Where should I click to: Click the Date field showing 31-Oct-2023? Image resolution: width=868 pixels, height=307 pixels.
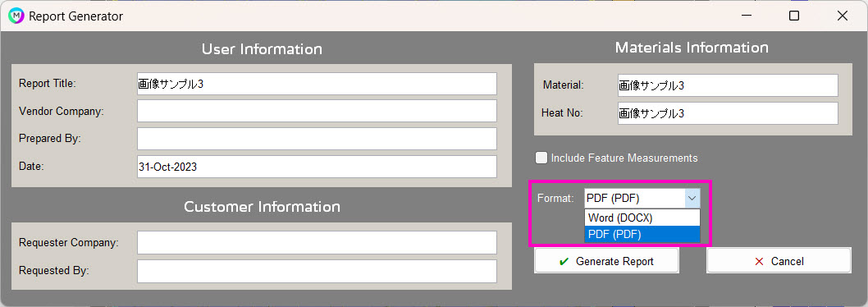coord(317,167)
